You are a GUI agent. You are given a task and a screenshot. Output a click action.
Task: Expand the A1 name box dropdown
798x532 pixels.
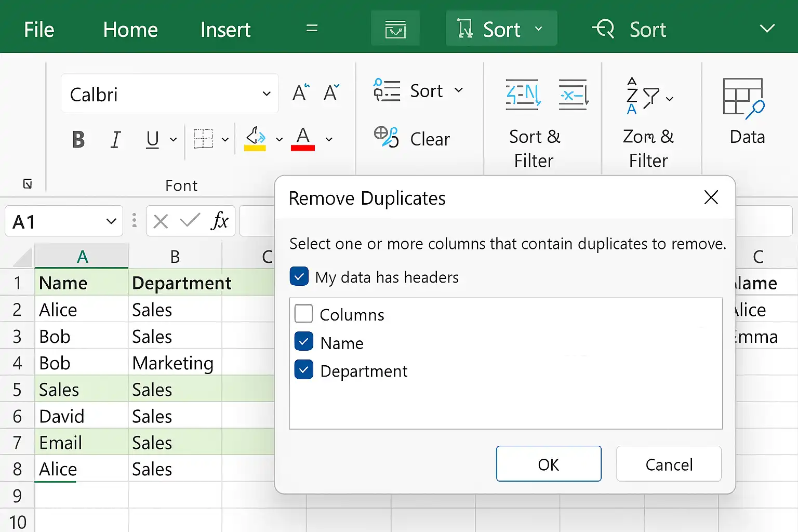(111, 221)
